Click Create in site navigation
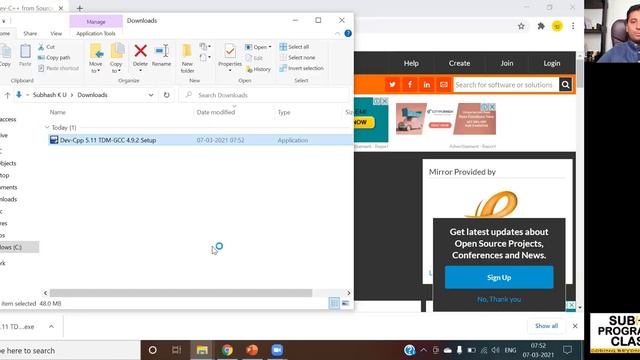 pyautogui.click(x=460, y=63)
